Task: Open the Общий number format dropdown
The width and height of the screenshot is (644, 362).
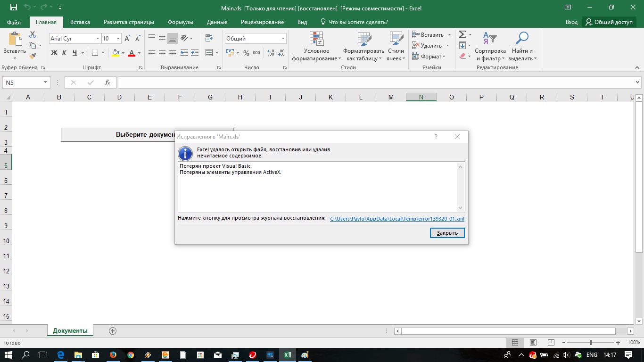Action: pos(283,39)
